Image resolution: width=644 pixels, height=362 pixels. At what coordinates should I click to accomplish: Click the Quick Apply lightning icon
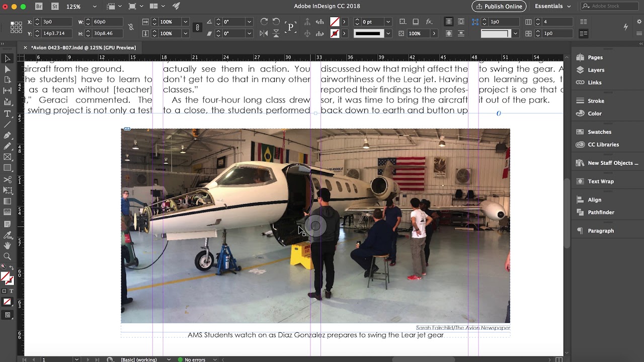click(626, 27)
